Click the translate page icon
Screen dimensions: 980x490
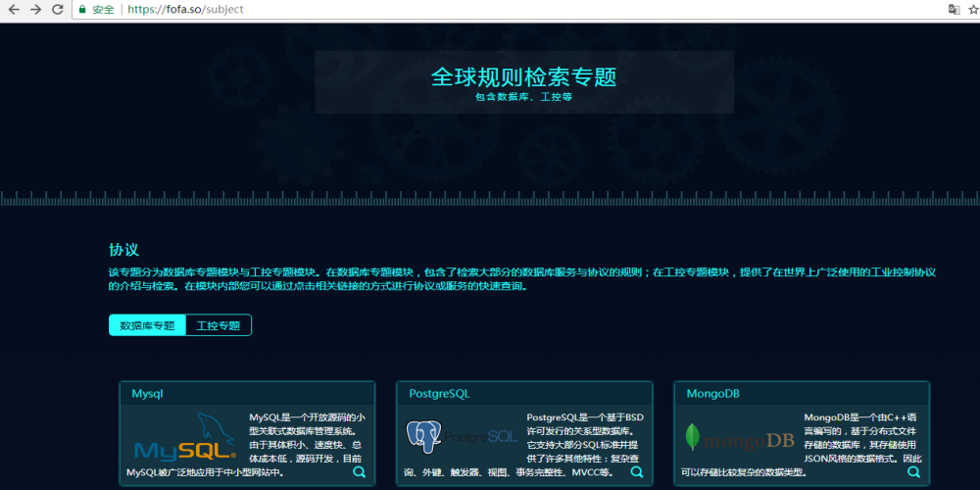954,10
